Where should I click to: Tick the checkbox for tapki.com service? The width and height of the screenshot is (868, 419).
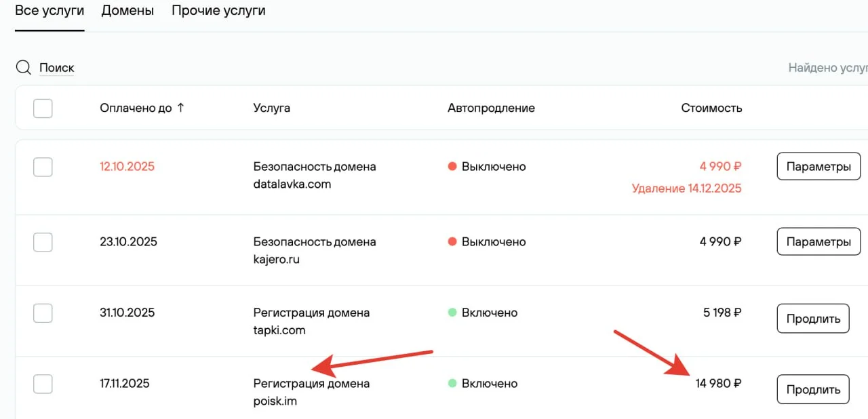(43, 313)
